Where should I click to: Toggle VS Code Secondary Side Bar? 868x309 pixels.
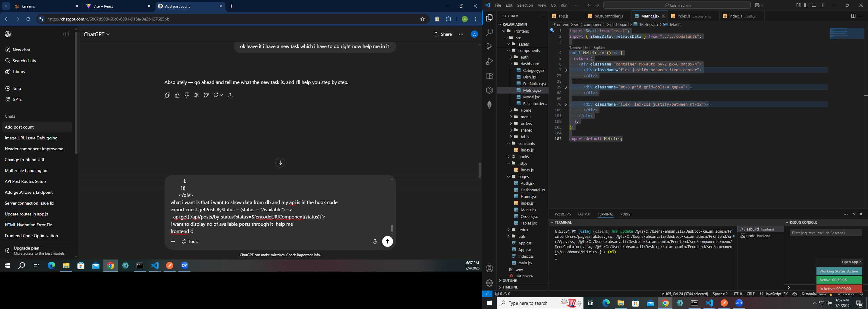coord(822,5)
